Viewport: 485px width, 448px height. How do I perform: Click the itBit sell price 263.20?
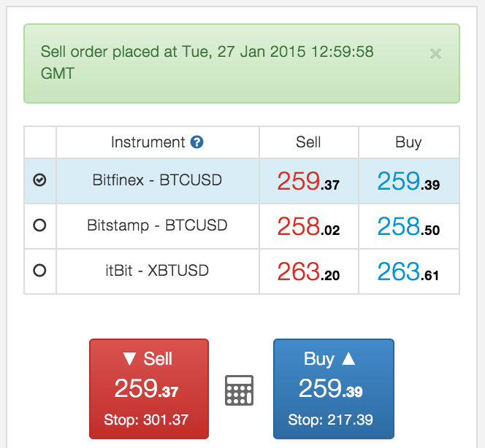pos(308,271)
